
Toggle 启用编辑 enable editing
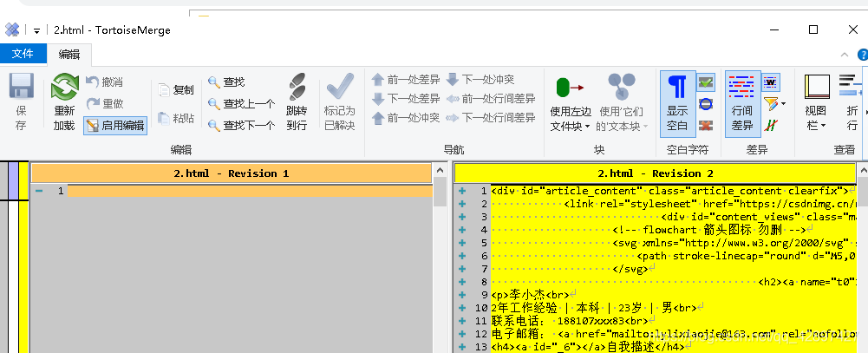115,125
